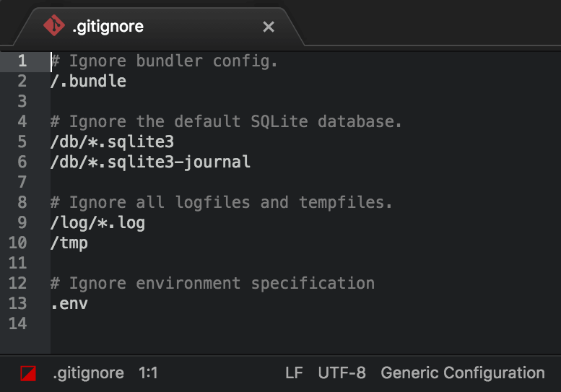Screen dimensions: 561x392
Task: Place cursor on /db/*.sqlite3-journal text
Action: (x=150, y=162)
